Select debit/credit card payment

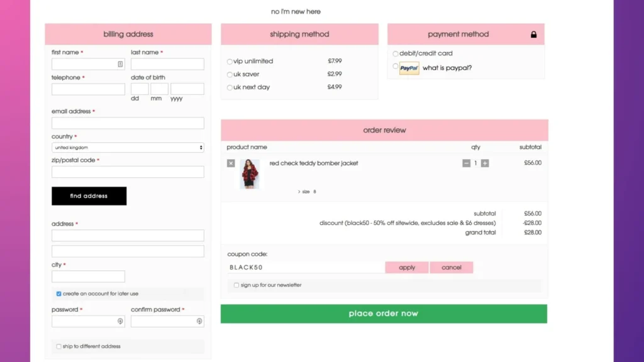coord(395,53)
